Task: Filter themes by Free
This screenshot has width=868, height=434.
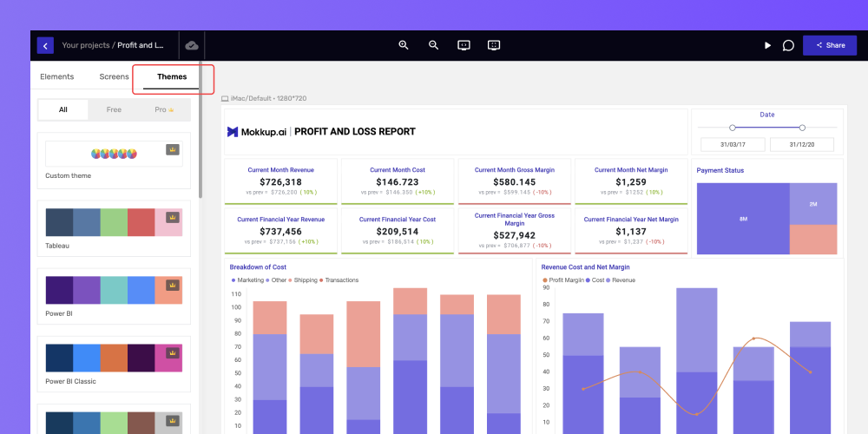Action: point(114,109)
